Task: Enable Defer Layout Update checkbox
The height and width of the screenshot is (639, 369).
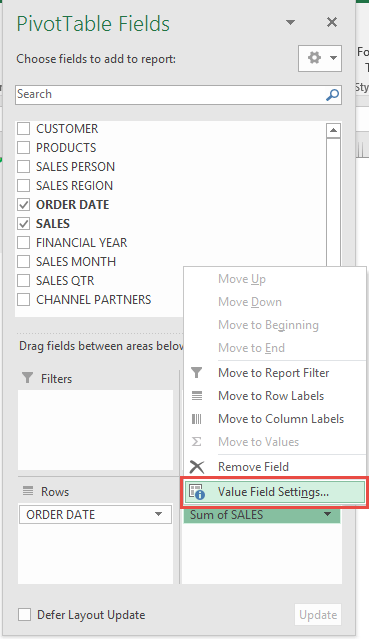Action: pos(24,615)
